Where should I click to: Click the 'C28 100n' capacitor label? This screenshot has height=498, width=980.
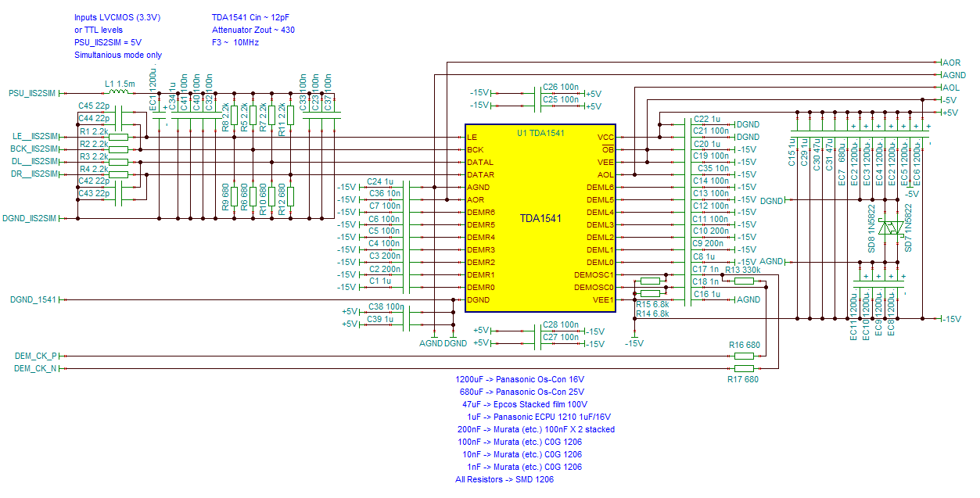(x=561, y=324)
